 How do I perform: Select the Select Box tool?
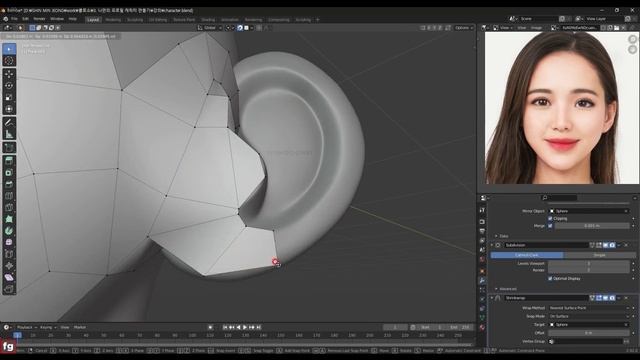pyautogui.click(x=9, y=49)
